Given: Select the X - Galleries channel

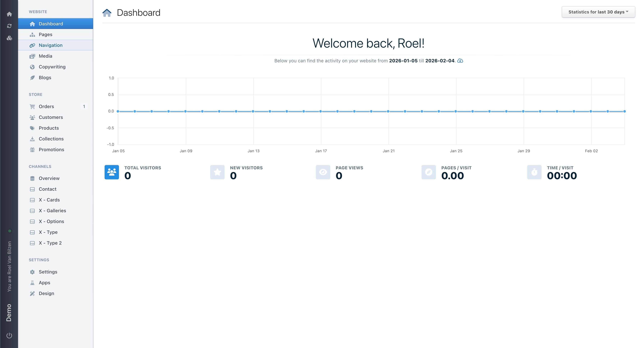Looking at the screenshot, I should 52,211.
